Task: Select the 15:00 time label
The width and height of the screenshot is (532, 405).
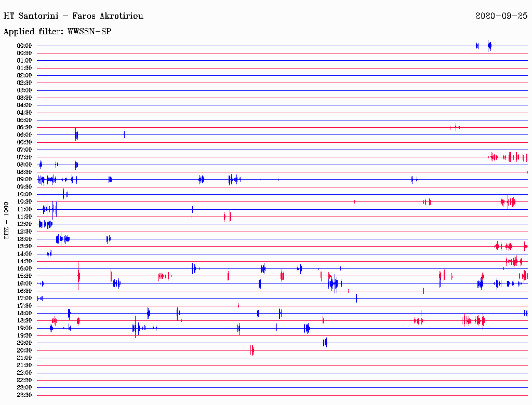Action: (24, 268)
